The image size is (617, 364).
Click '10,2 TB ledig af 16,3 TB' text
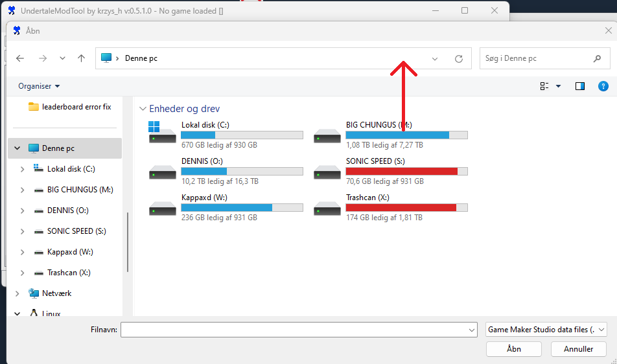220,181
